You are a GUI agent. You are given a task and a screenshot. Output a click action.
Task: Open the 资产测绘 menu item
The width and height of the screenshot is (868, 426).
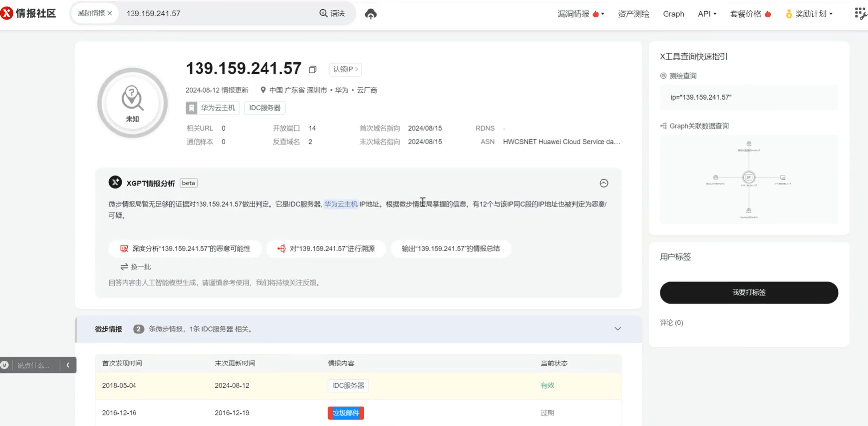[x=634, y=14]
